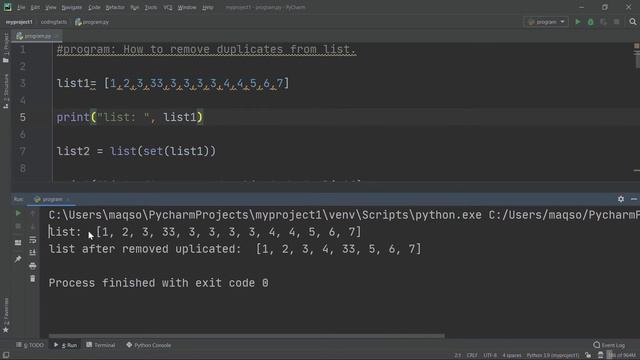640x360 pixels.
Task: Open Run panel settings gear
Action: click(x=621, y=199)
